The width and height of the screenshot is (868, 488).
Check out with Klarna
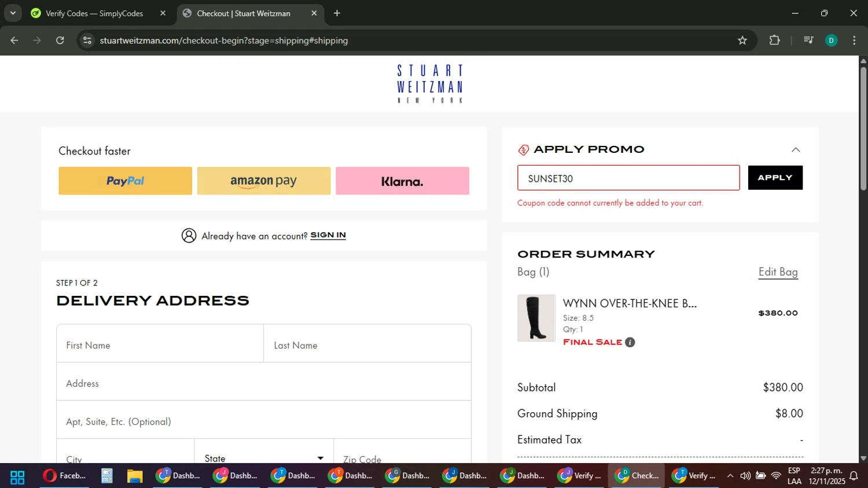pyautogui.click(x=402, y=181)
